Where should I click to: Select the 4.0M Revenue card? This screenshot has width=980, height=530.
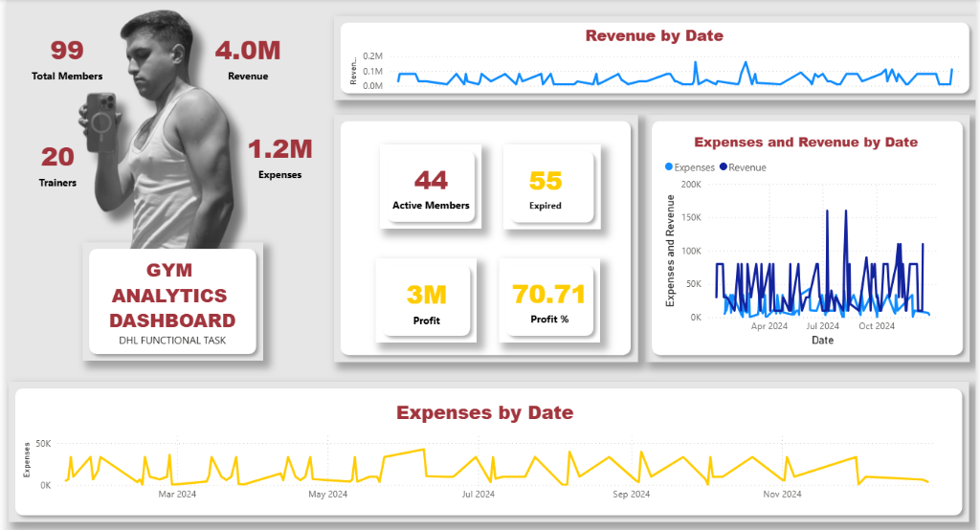pos(248,59)
